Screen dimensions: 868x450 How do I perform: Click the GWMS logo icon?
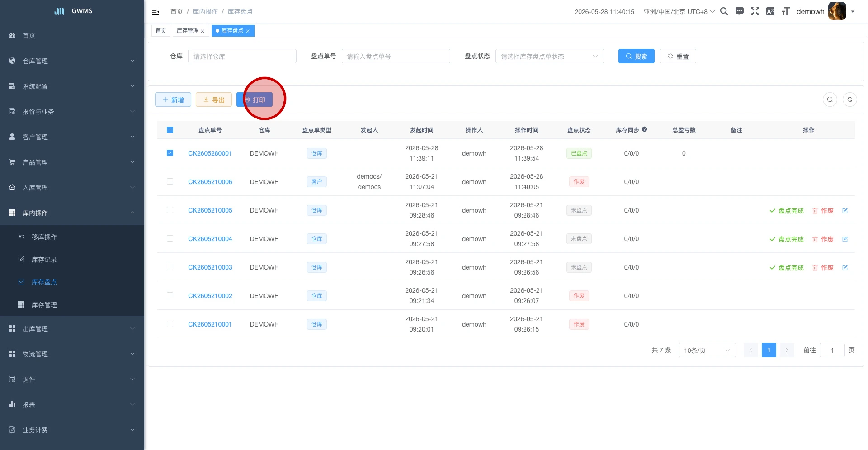coord(59,11)
